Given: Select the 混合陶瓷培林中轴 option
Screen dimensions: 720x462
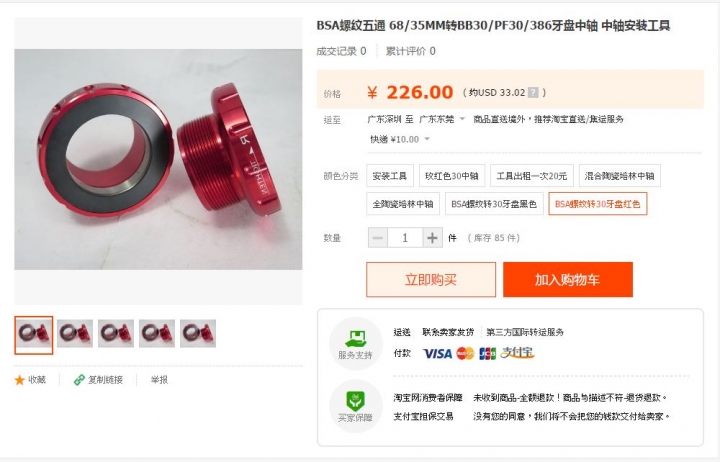Looking at the screenshot, I should [619, 176].
